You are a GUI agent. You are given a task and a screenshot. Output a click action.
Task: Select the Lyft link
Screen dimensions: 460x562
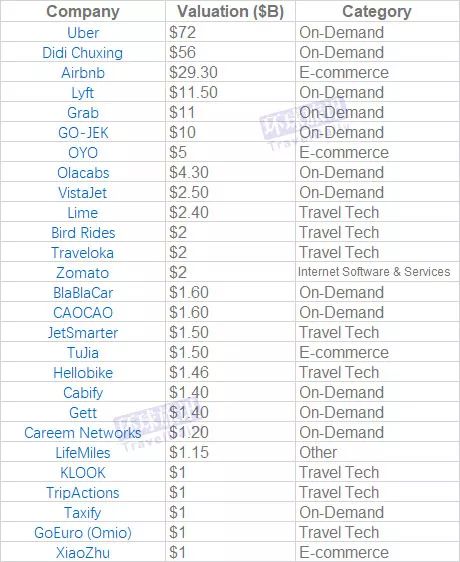83,93
